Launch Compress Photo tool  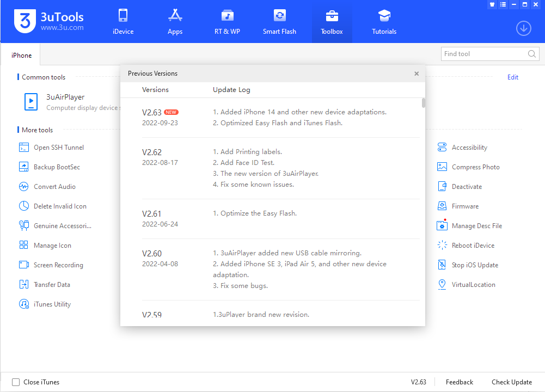click(468, 167)
